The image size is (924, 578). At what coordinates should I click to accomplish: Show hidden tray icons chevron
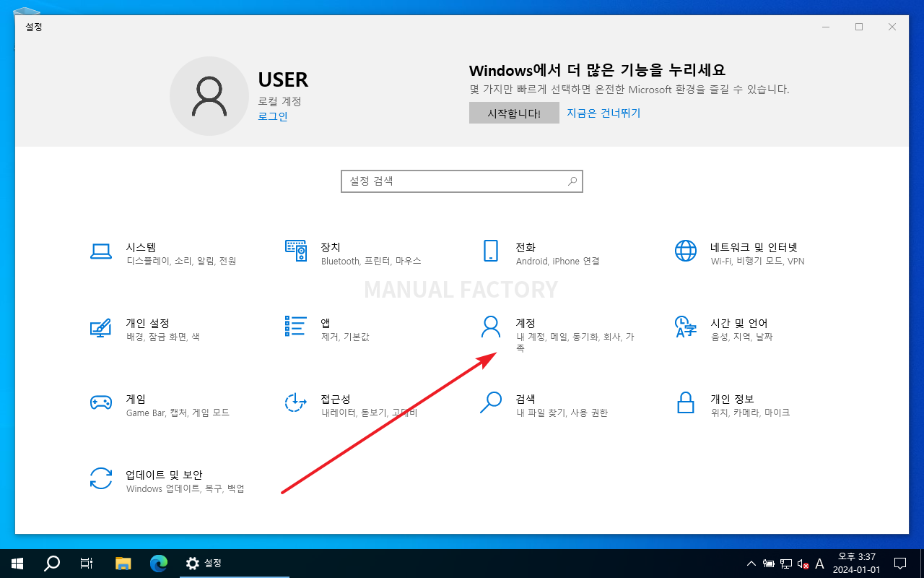[751, 564]
